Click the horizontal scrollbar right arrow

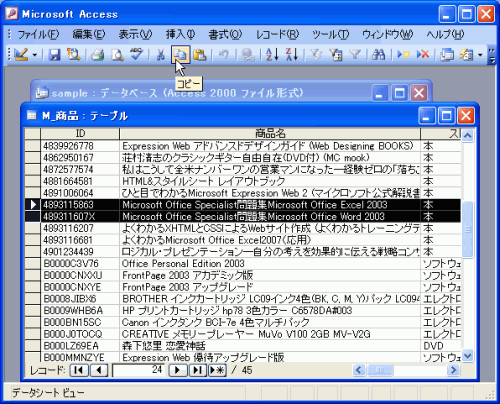[453, 370]
